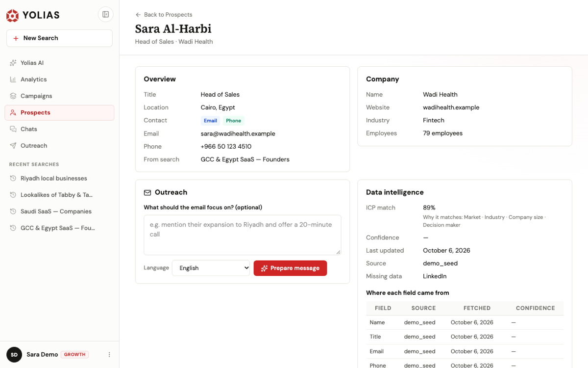
Task: Navigate to Chats
Action: tap(59, 129)
